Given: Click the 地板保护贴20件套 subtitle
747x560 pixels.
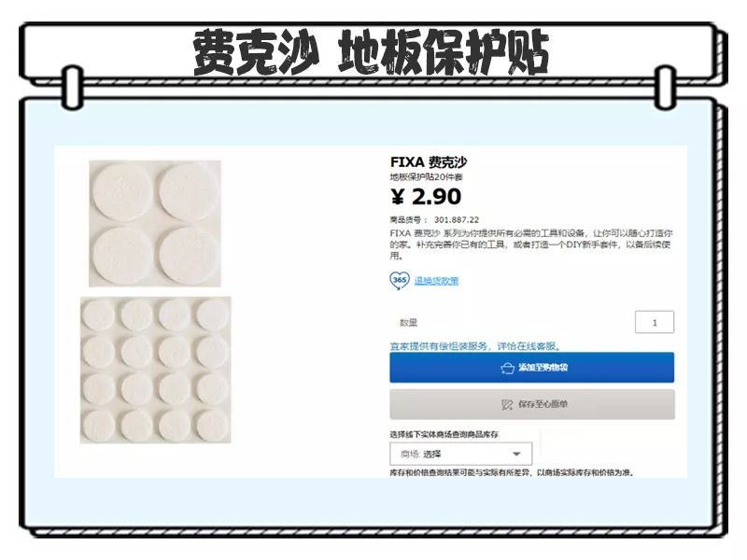Looking at the screenshot, I should 427,177.
